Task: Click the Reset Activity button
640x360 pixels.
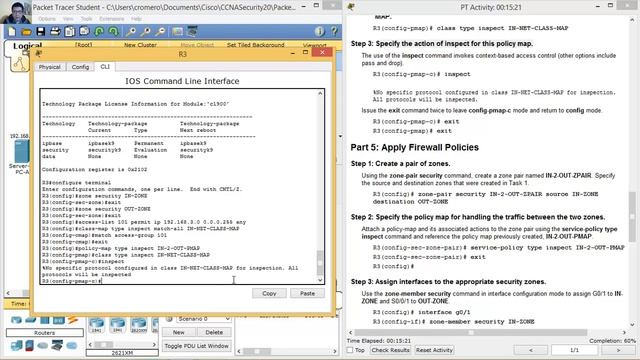Action: [434, 350]
